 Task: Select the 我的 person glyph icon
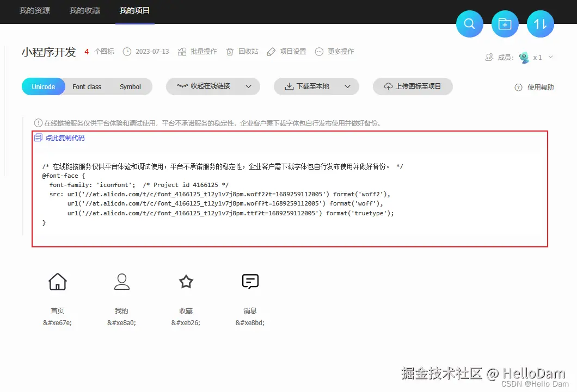tap(121, 282)
